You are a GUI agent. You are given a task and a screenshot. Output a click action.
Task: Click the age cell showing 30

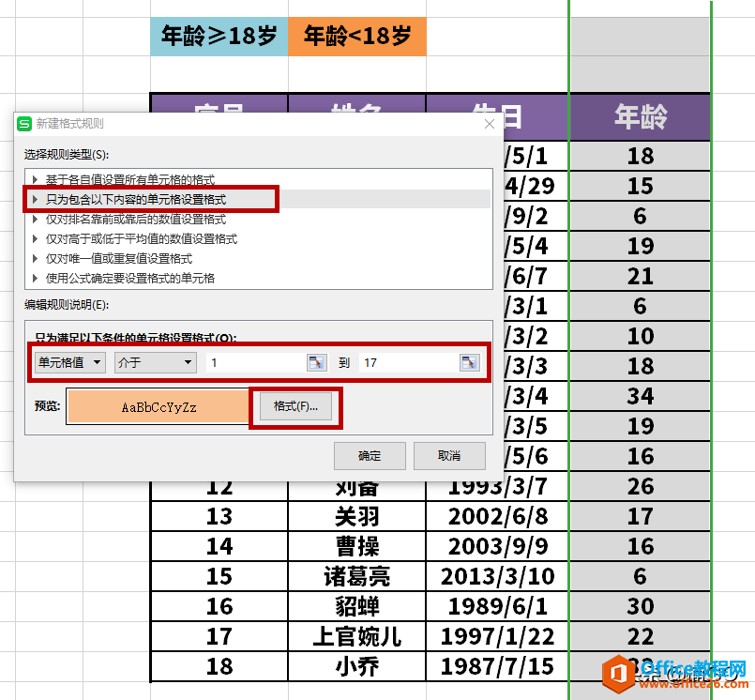(x=640, y=606)
